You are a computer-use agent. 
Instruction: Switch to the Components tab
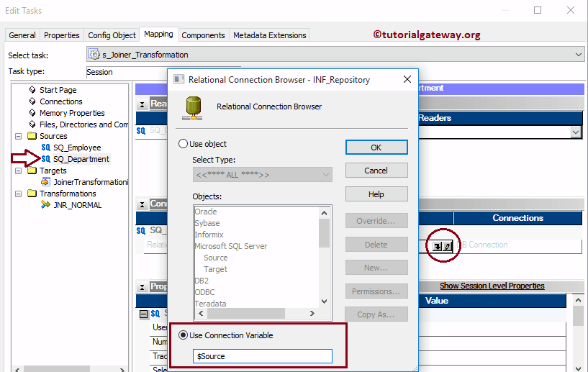(x=203, y=35)
